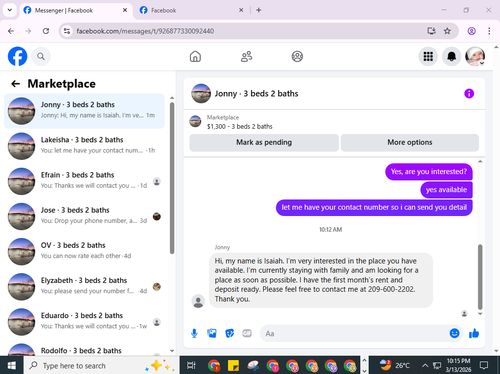Choose a sticker icon in composer
Screen dimensions: 500x374
[230, 333]
